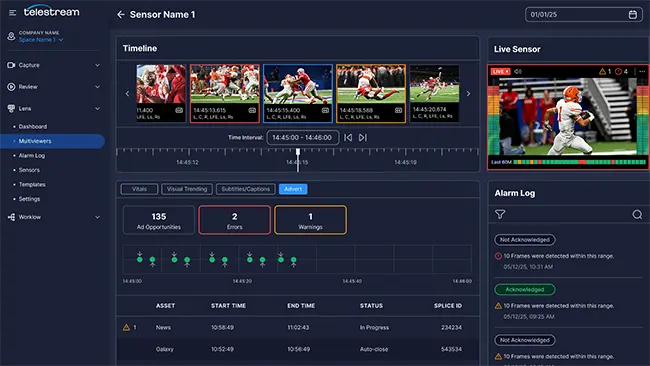This screenshot has width=650, height=366.
Task: Click caption icon on 14:45:18.588 thumbnail
Action: pyautogui.click(x=398, y=110)
